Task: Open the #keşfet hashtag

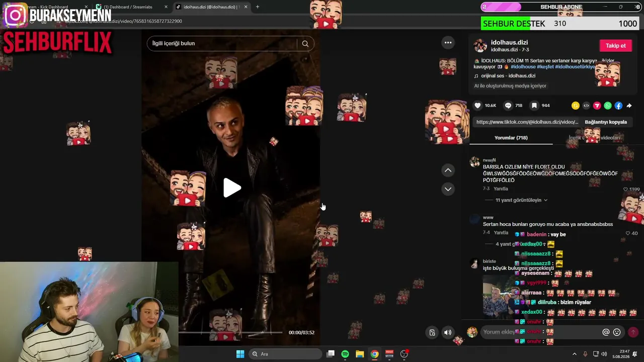Action: pyautogui.click(x=545, y=67)
